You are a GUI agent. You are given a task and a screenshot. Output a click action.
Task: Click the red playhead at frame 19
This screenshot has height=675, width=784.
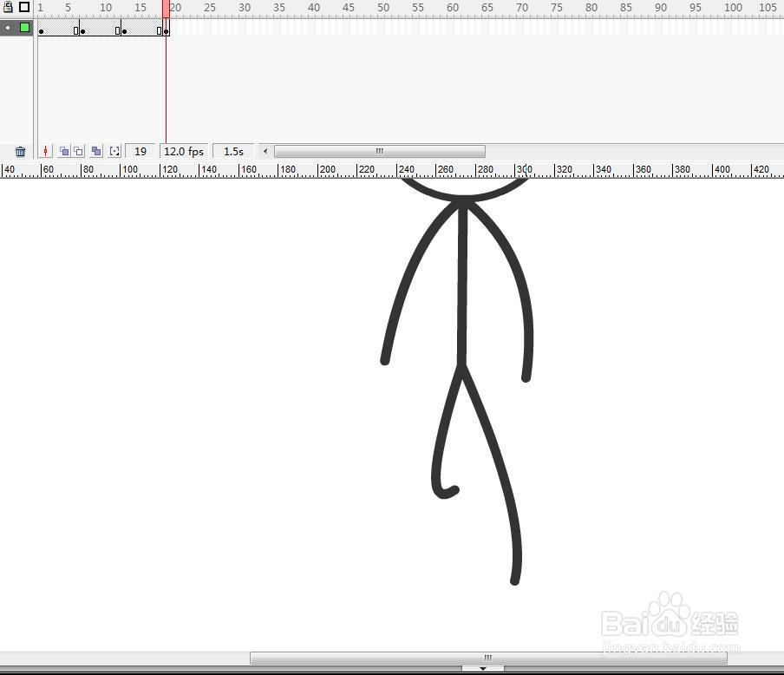click(165, 8)
